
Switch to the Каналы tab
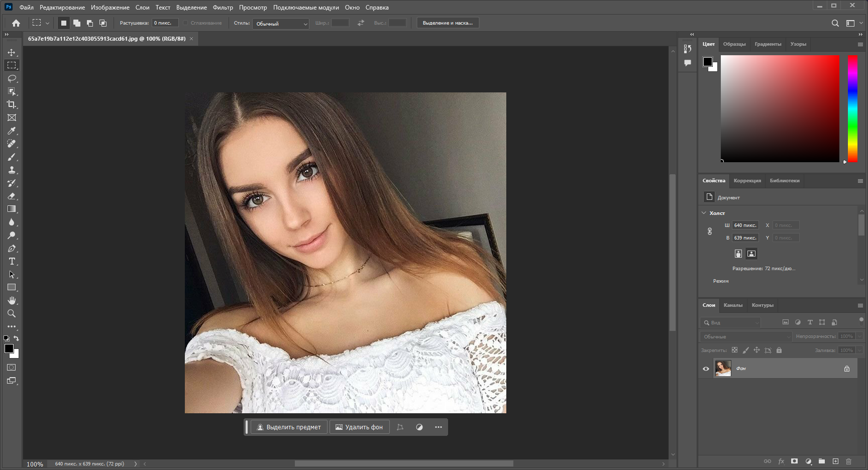[x=733, y=305]
